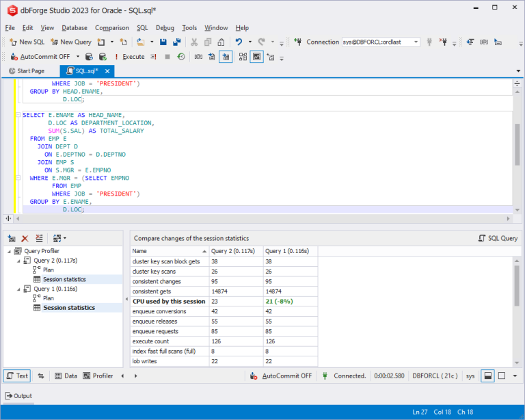Click the Cut scissors icon

click(195, 42)
